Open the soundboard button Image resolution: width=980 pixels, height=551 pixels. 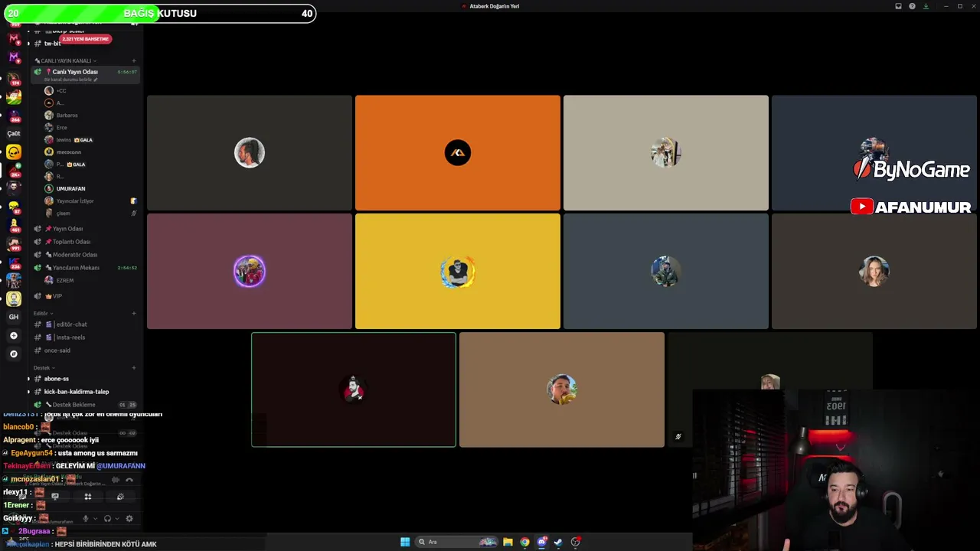(120, 497)
